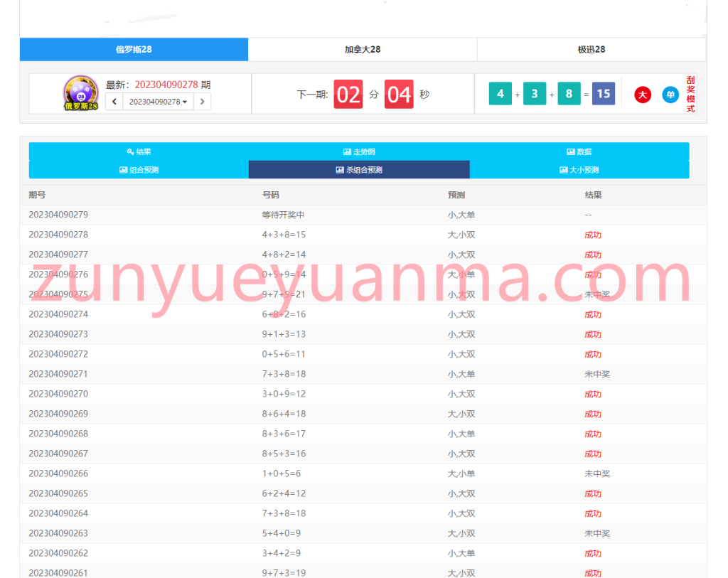Viewport: 728px width, 578px height.
Task: Select period row 202304090269
Action: (363, 414)
